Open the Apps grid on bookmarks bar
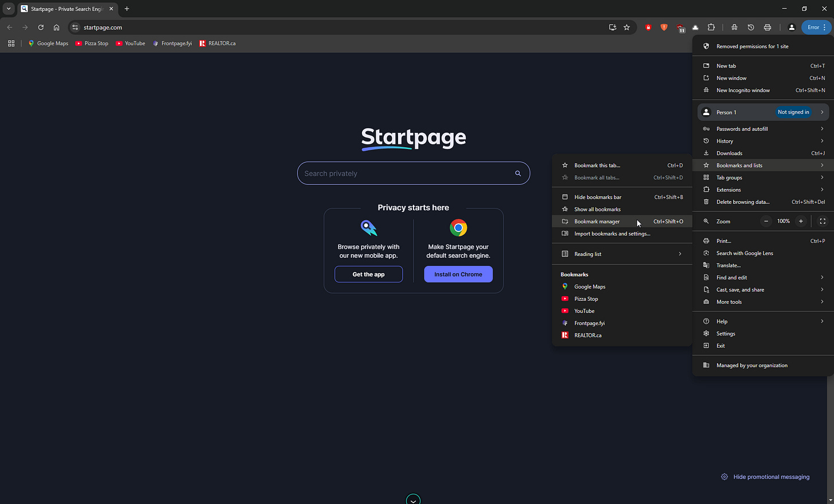The image size is (834, 504). 11,43
